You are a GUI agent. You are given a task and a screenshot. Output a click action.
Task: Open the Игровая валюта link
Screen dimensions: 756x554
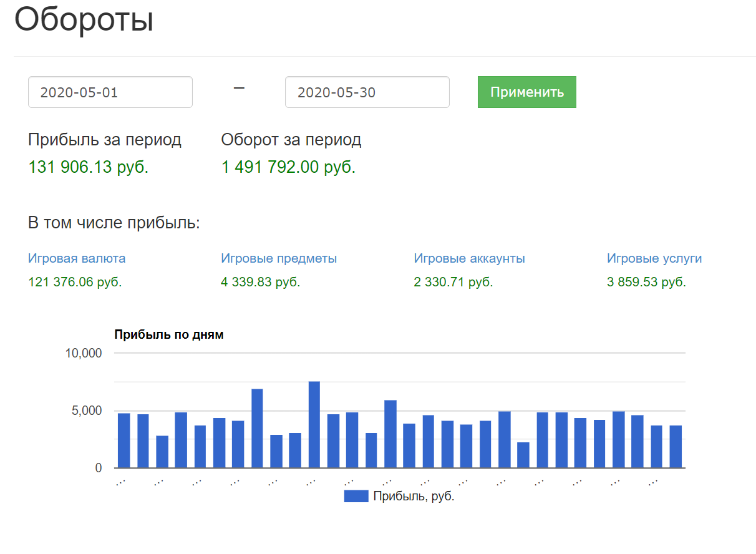(x=77, y=258)
